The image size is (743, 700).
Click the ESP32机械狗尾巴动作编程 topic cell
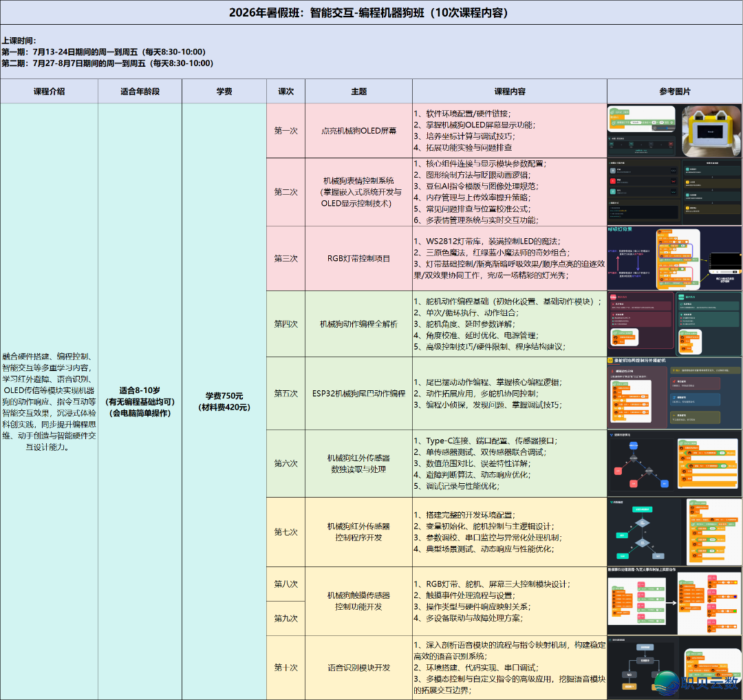coord(358,394)
